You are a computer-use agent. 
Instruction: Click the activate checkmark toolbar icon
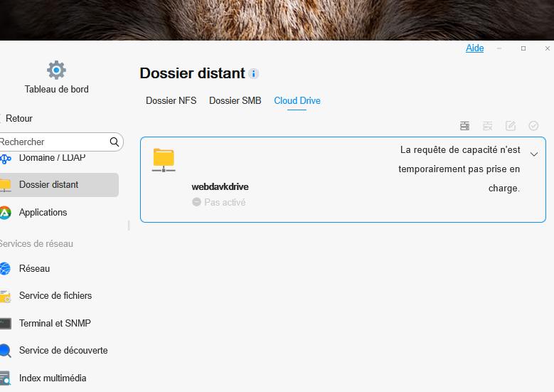(533, 126)
